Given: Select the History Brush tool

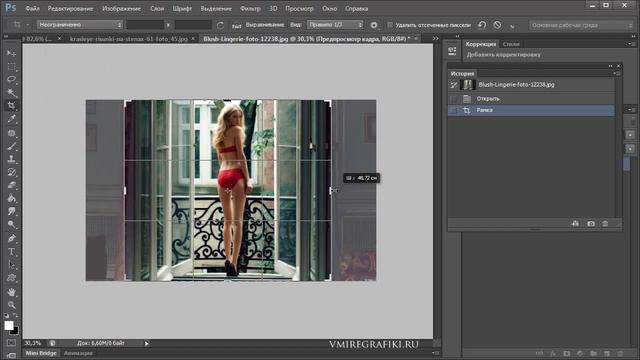Looking at the screenshot, I should point(11,172).
